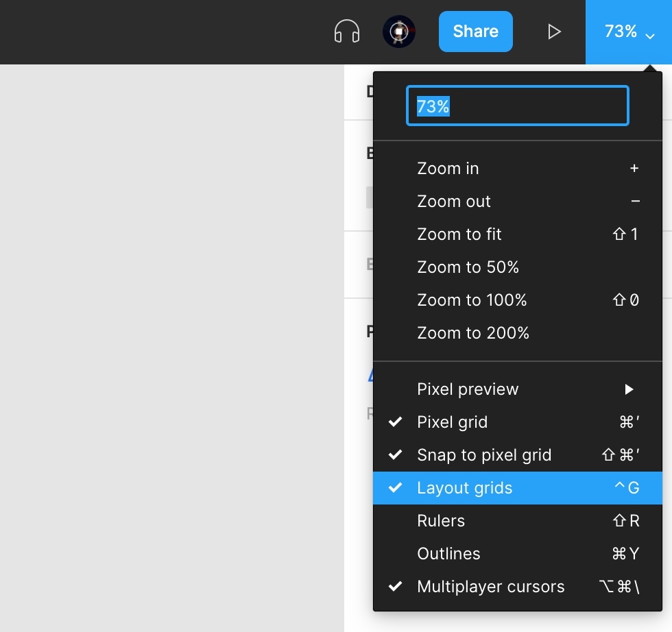672x632 pixels.
Task: Enable Rulers in the view menu
Action: pos(441,521)
